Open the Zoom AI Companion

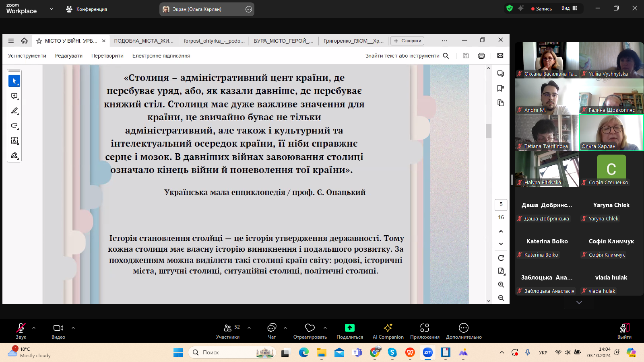tap(388, 331)
